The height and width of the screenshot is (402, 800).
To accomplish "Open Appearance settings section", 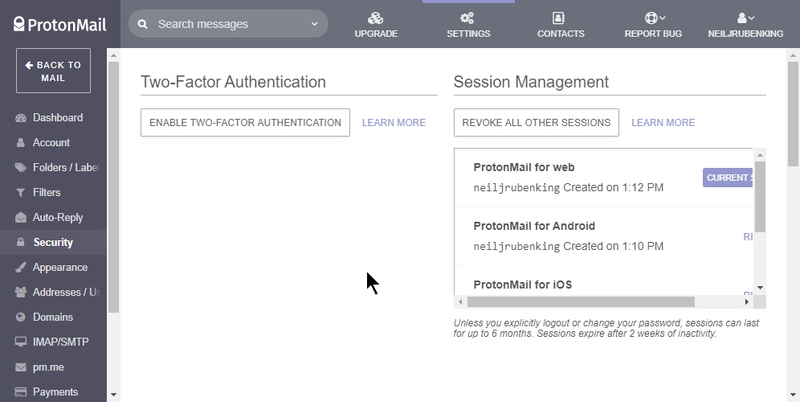I will click(x=60, y=267).
